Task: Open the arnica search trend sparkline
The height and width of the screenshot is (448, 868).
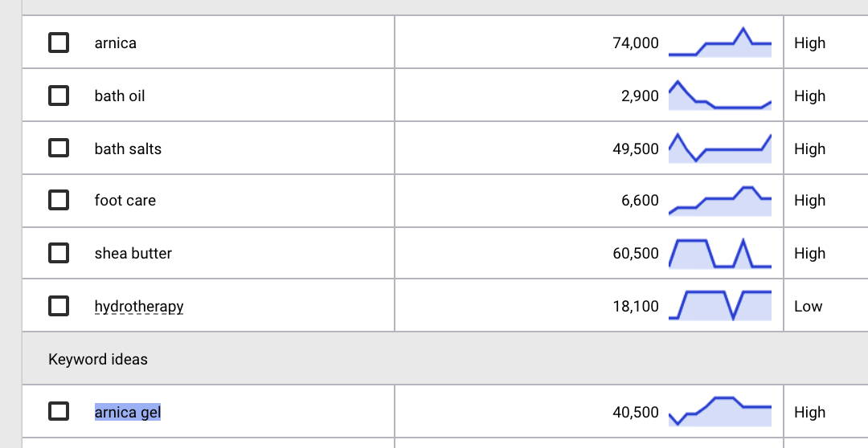Action: (x=719, y=43)
